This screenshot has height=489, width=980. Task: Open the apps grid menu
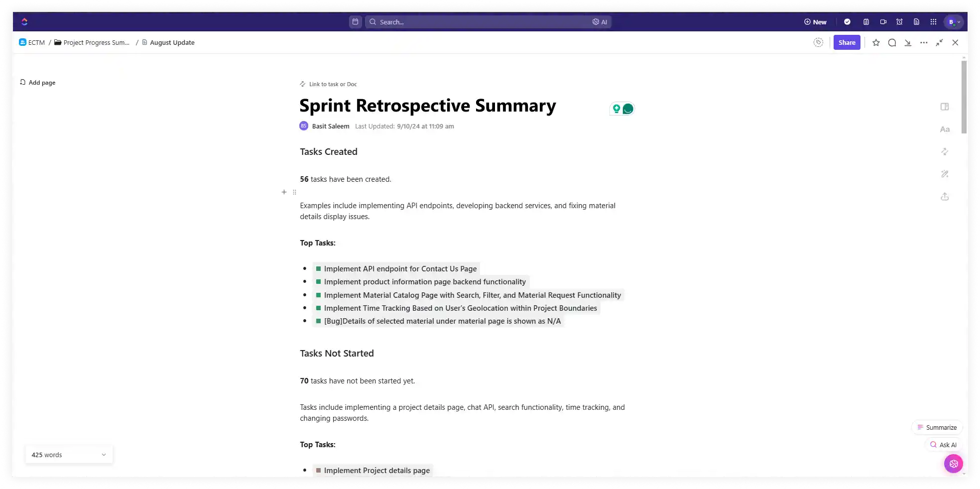933,22
